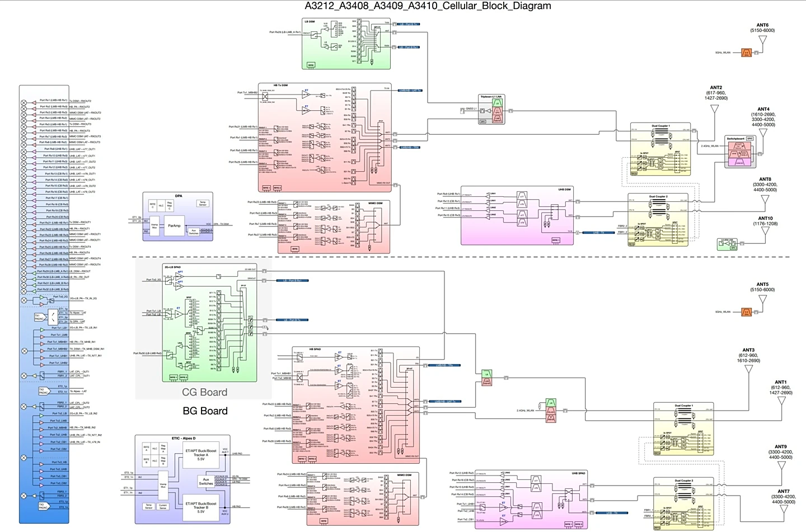806x532 pixels.
Task: Click the ETIC - Alpes D block title
Action: coord(183,439)
